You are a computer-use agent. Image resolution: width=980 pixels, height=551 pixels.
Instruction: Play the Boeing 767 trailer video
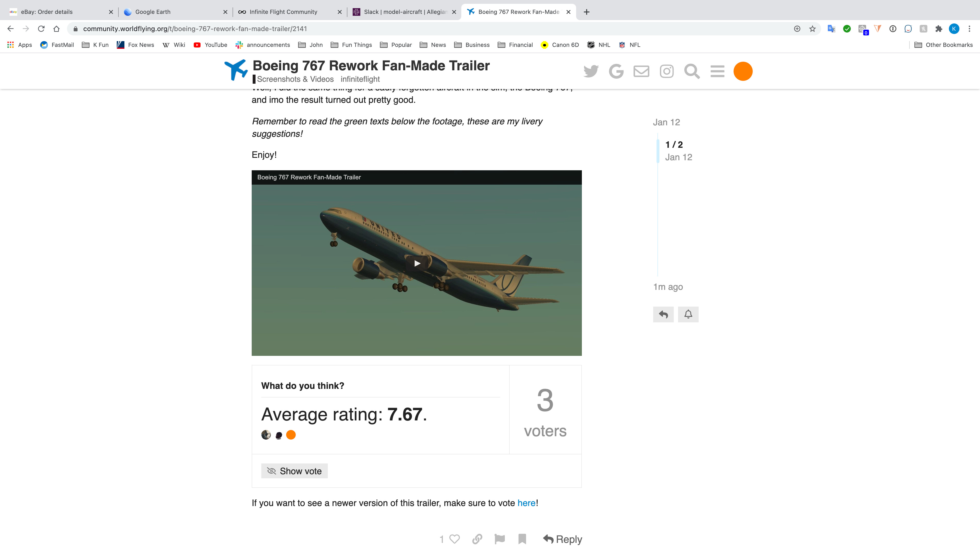[417, 263]
